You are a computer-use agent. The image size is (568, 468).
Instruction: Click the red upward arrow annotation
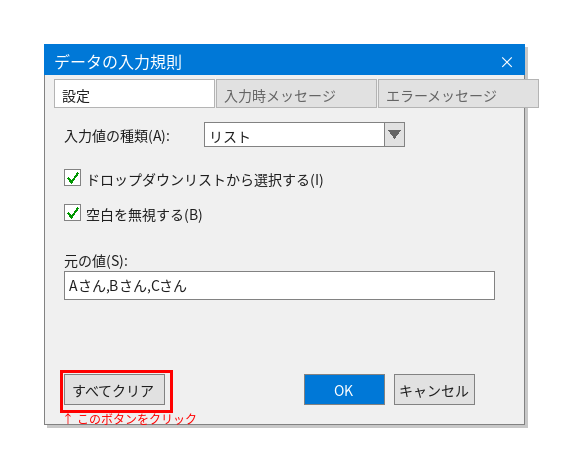tap(68, 419)
